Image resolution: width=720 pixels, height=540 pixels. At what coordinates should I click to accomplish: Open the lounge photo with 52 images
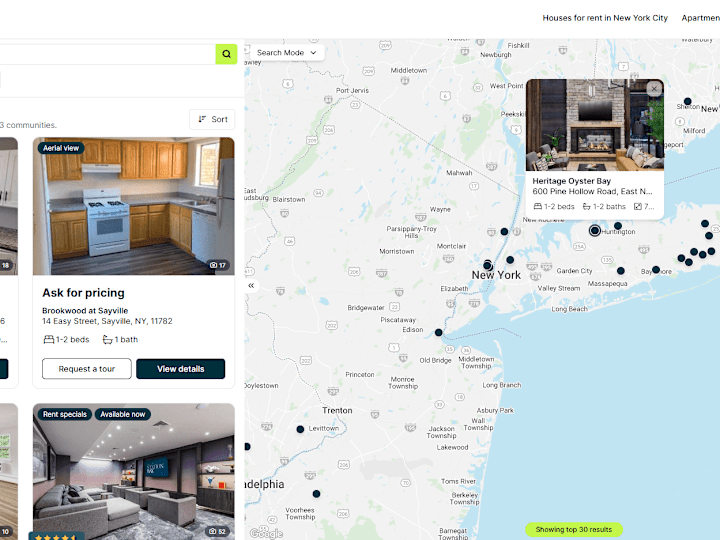134,472
